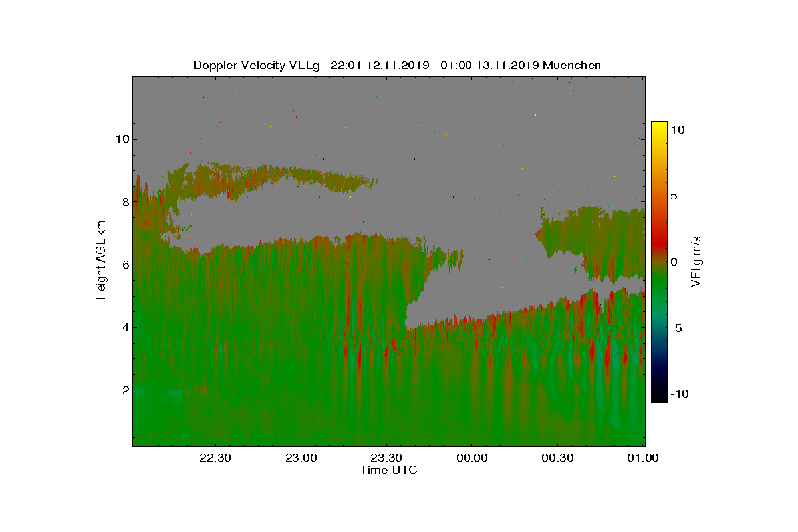
Task: Click the "23:00" time tick label
Action: [301, 458]
